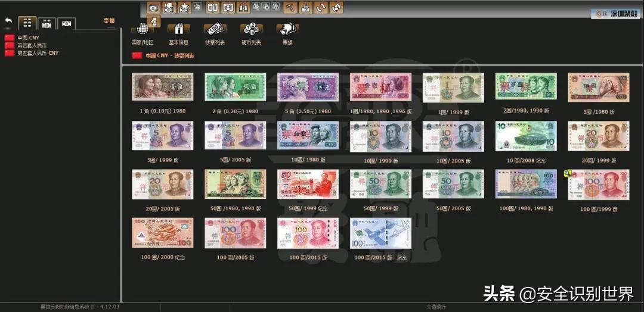Image resolution: width=644 pixels, height=312 pixels.
Task: Click the small home icon in toolbar
Action: tap(198, 7)
